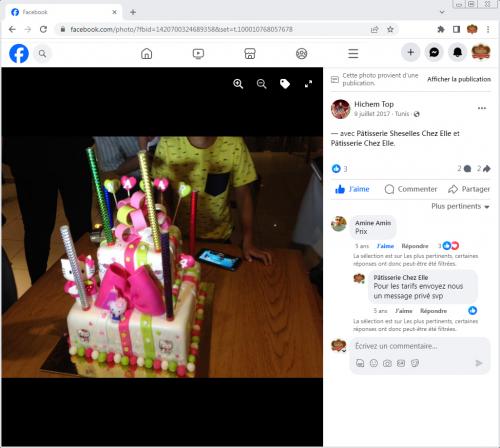Viewport: 500px width, 448px height.
Task: Open the Messenger icon
Action: click(434, 52)
